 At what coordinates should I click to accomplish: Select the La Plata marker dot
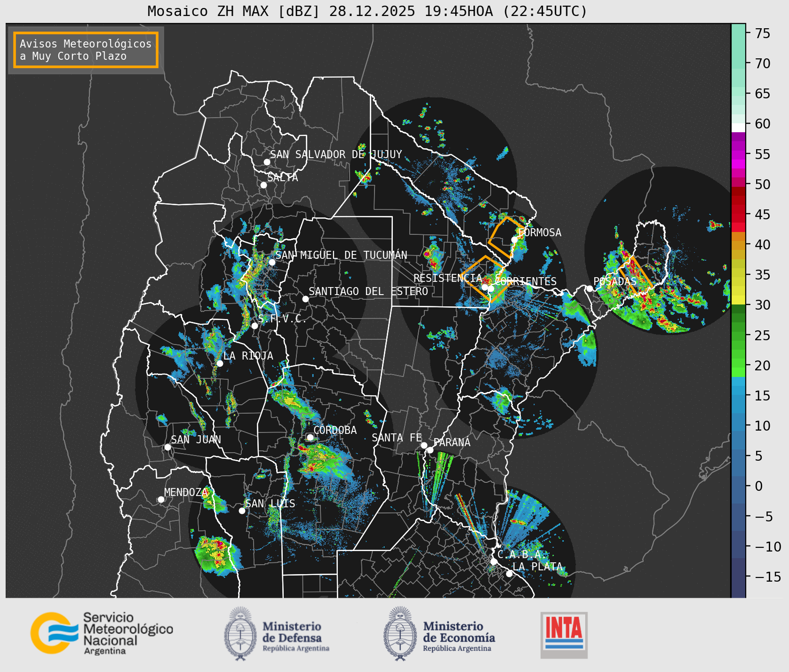[509, 574]
